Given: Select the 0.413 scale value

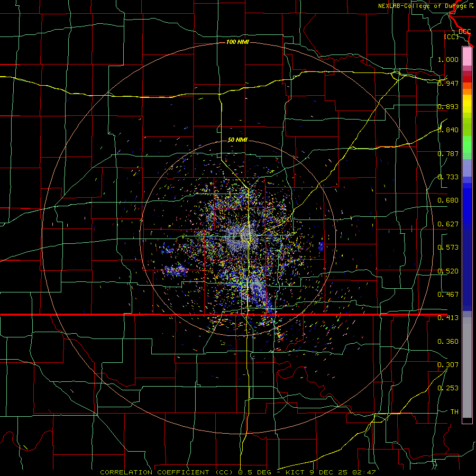Looking at the screenshot, I should (448, 318).
